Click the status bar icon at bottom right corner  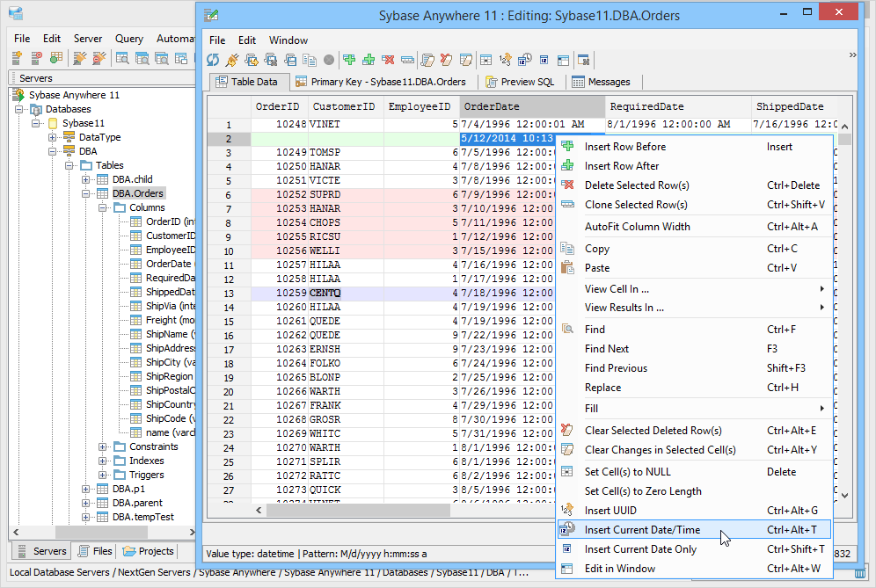click(860, 573)
